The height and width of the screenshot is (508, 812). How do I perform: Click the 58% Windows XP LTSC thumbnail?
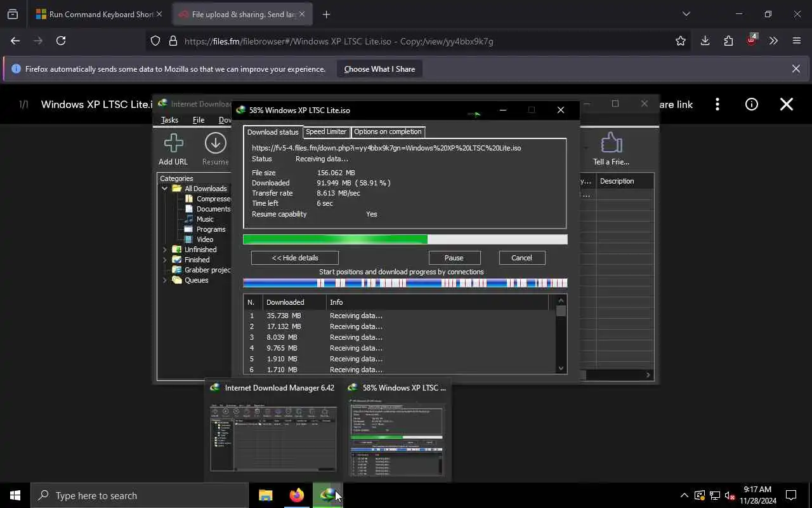(396, 429)
